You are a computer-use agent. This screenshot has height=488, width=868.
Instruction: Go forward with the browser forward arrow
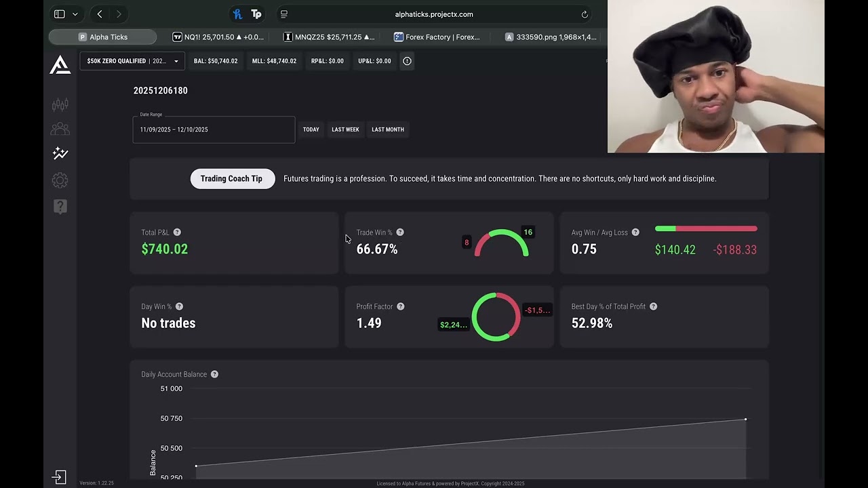pyautogui.click(x=119, y=14)
